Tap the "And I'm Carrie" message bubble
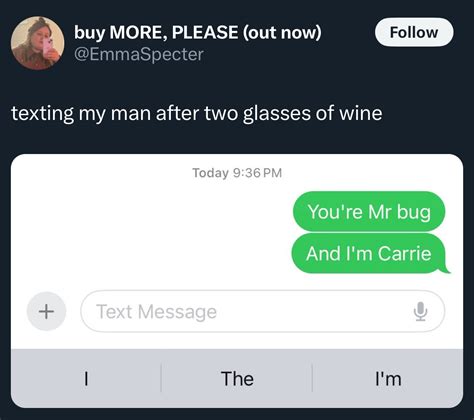This screenshot has height=420, width=474. point(369,253)
